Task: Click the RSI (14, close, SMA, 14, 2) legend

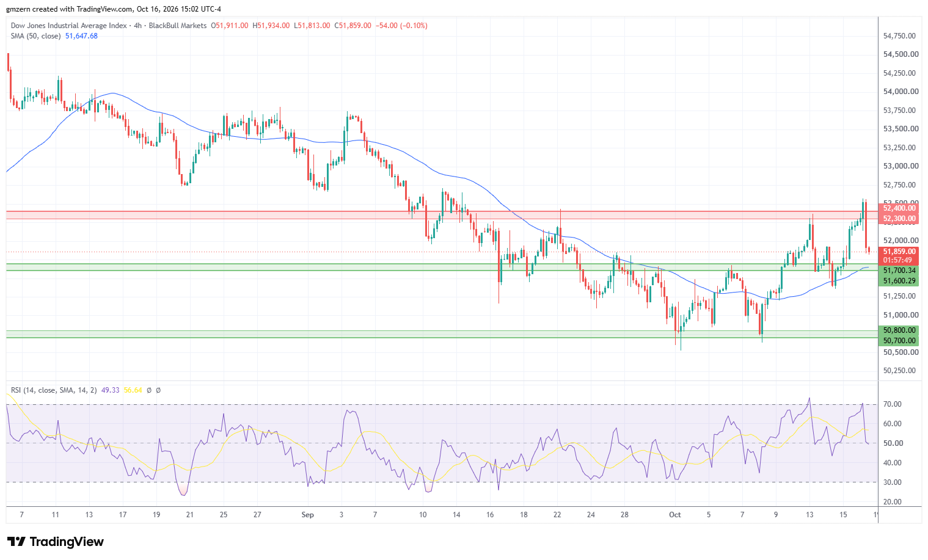Action: click(x=54, y=390)
